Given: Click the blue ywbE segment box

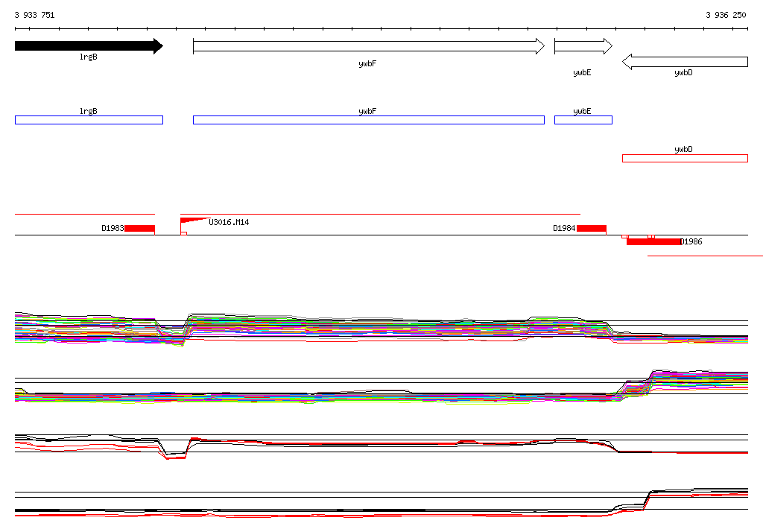Looking at the screenshot, I should [x=583, y=120].
